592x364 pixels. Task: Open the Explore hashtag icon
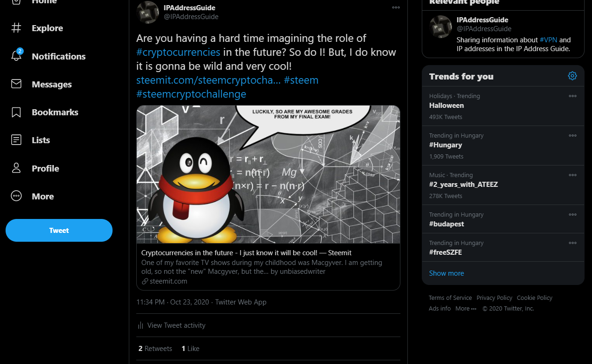[16, 28]
